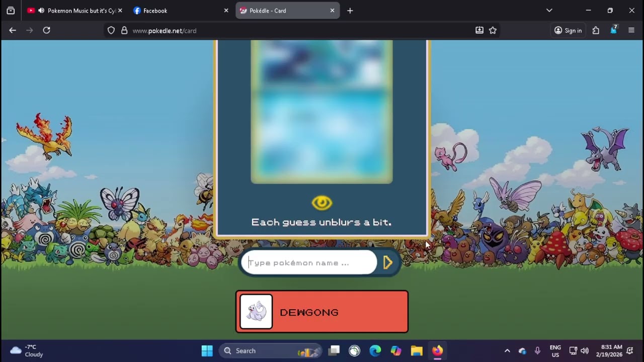Screen dimensions: 644x362
Task: Open Task View on the taskbar
Action: [x=335, y=351]
